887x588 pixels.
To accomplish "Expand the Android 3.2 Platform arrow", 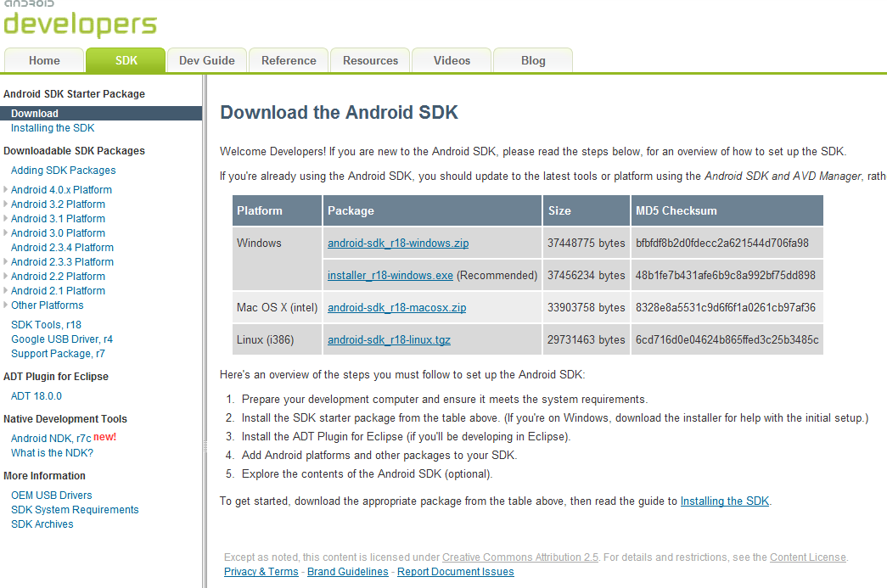I will coord(6,204).
